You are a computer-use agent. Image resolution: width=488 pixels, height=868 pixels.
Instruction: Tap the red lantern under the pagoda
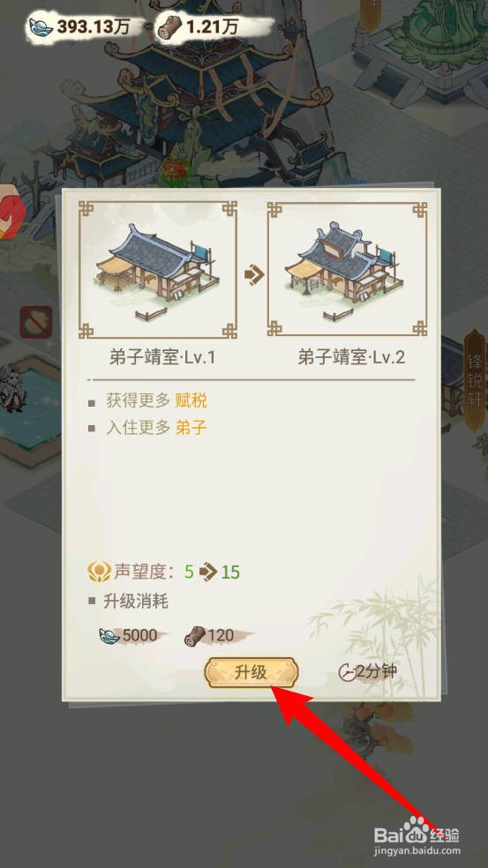tap(176, 170)
